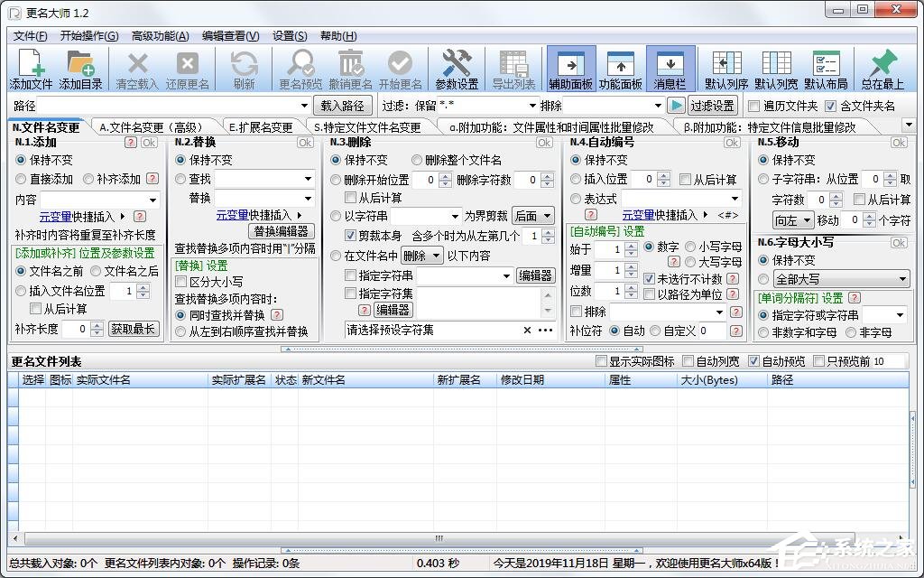This screenshot has height=578, width=924.
Task: Toggle the 辅助面板 panel icon
Action: (x=570, y=63)
